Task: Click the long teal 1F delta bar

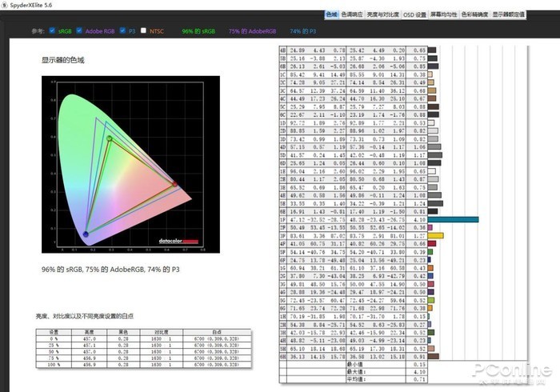Action: [x=453, y=219]
